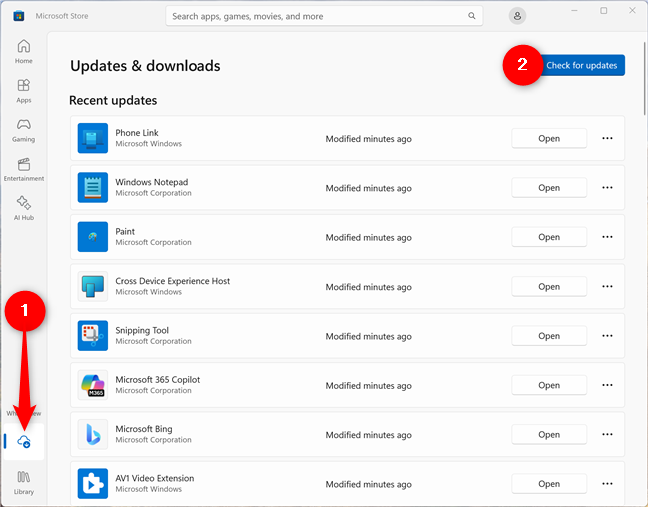
Task: Open the Entertainment section
Action: point(24,169)
